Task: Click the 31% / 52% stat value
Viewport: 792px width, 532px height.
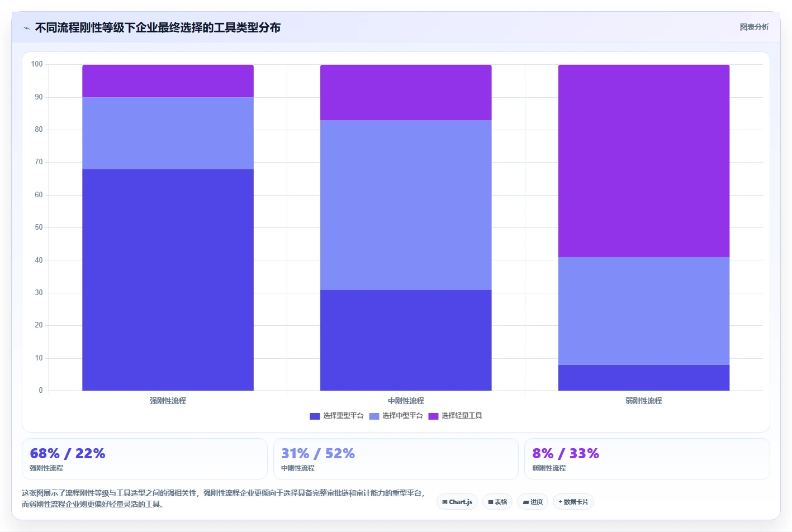Action: (318, 453)
